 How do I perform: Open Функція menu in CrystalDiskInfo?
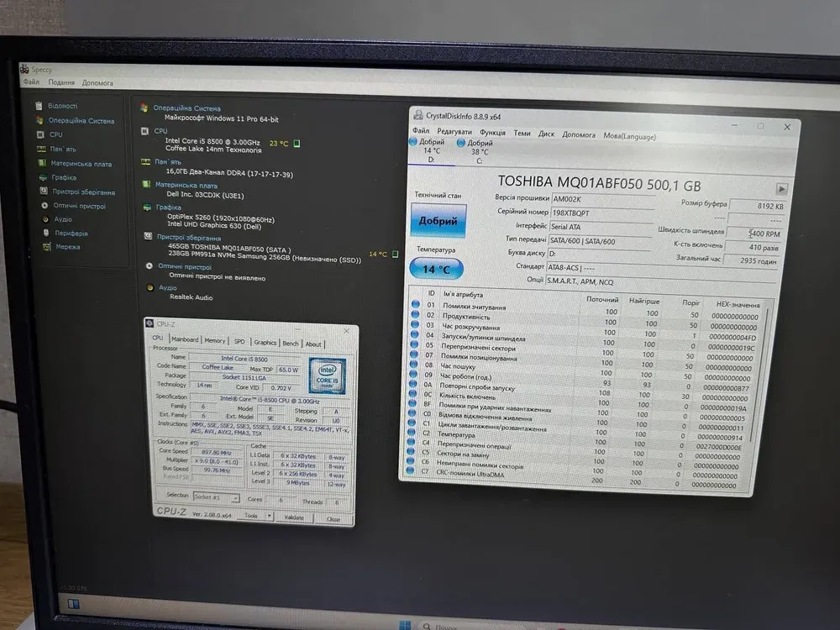pos(492,133)
